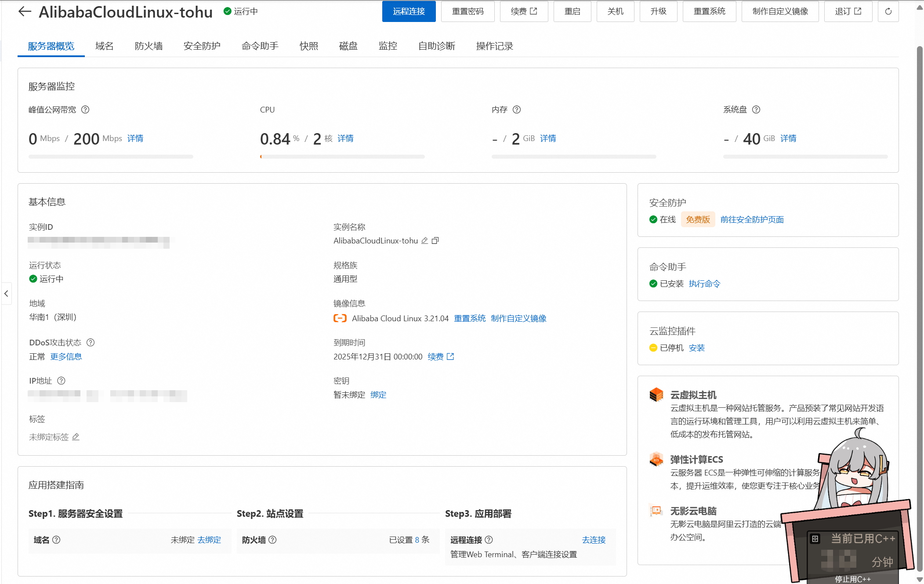The height and width of the screenshot is (584, 924).
Task: Open help icon beside 峰值公网带宽
Action: pyautogui.click(x=85, y=110)
